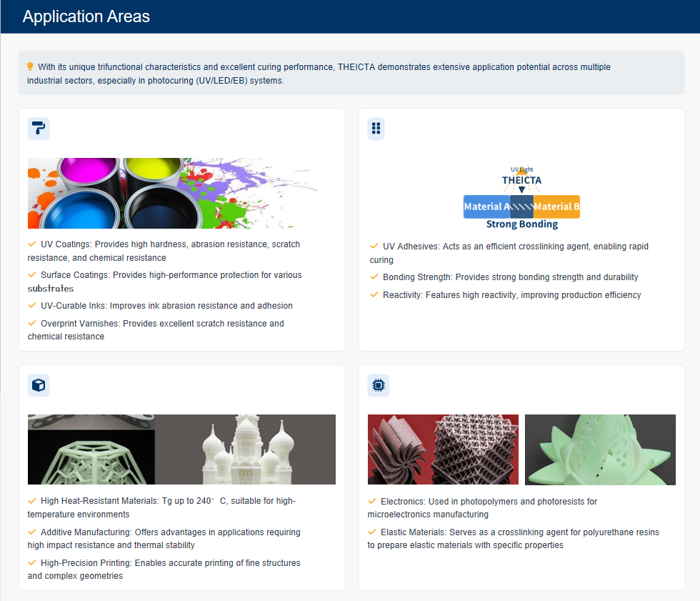Click checkmark beside UV Coatings line

pos(31,244)
